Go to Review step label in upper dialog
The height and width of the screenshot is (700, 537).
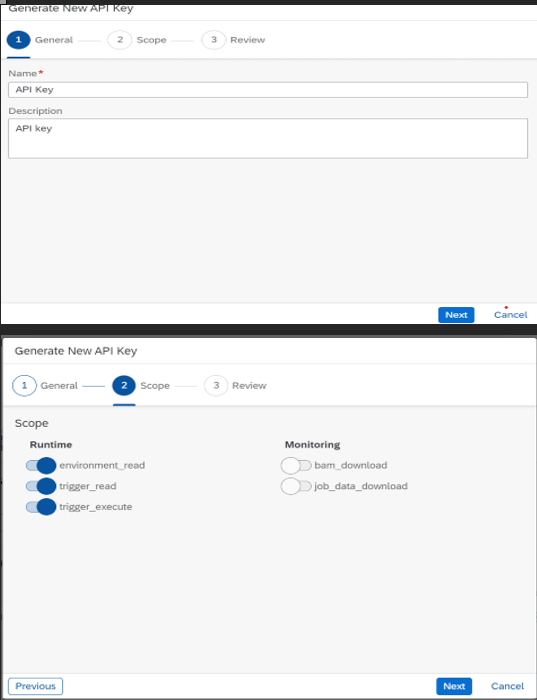[x=248, y=40]
